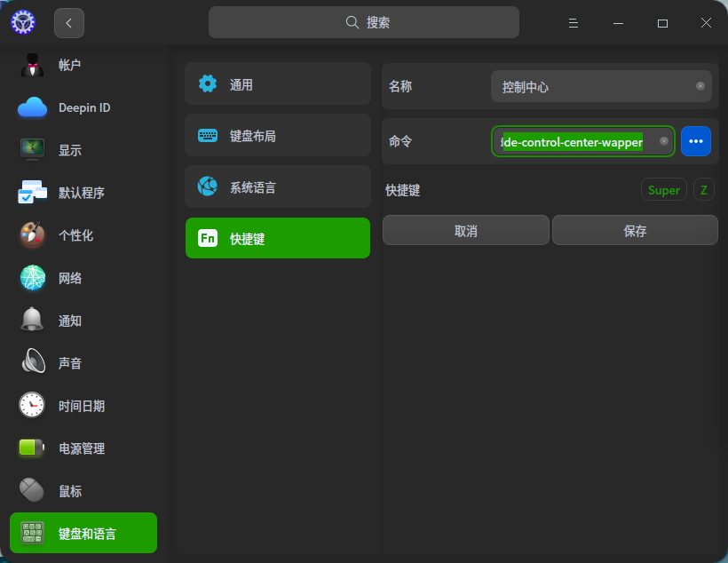Clear the 命令 field with its x icon
Image resolution: width=728 pixels, height=563 pixels.
[664, 141]
